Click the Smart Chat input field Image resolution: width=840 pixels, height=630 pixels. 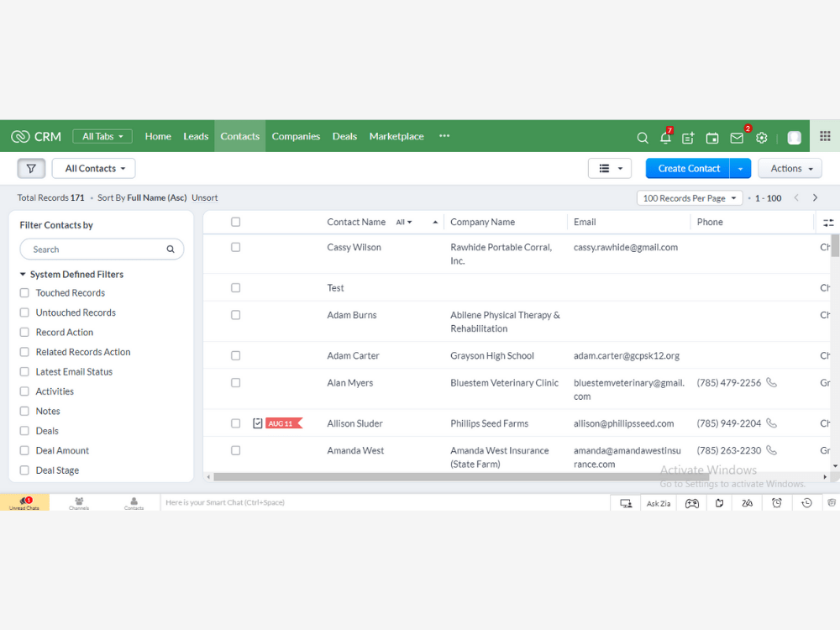click(385, 502)
